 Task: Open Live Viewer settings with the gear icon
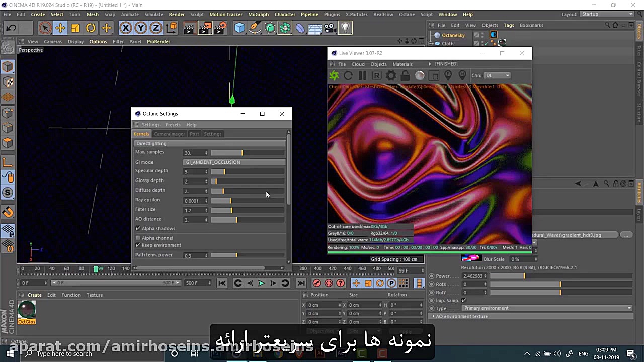pos(391,75)
